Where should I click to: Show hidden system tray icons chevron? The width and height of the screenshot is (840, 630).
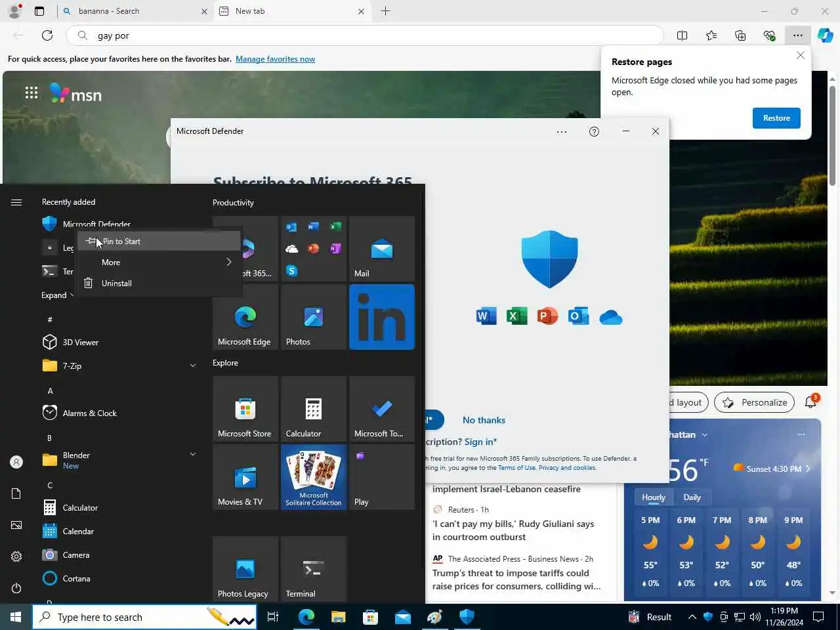click(692, 617)
